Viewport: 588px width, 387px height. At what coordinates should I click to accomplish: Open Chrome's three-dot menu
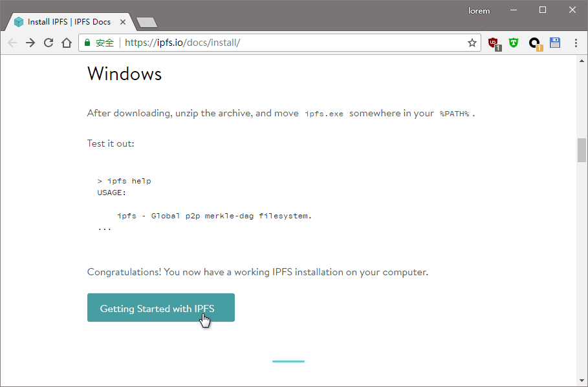pos(576,43)
